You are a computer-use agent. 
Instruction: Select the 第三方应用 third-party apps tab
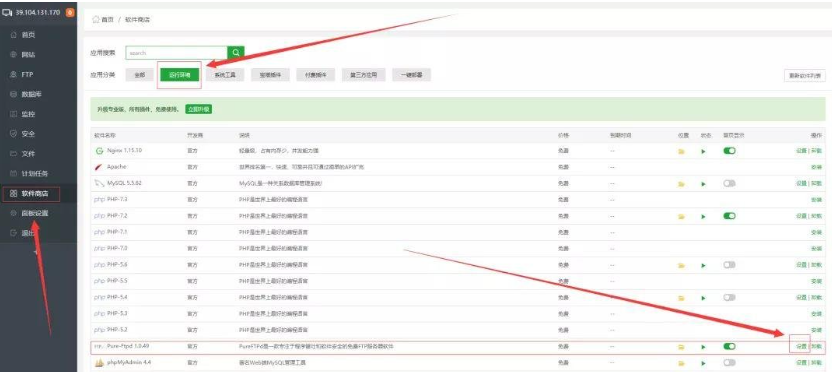coord(363,75)
